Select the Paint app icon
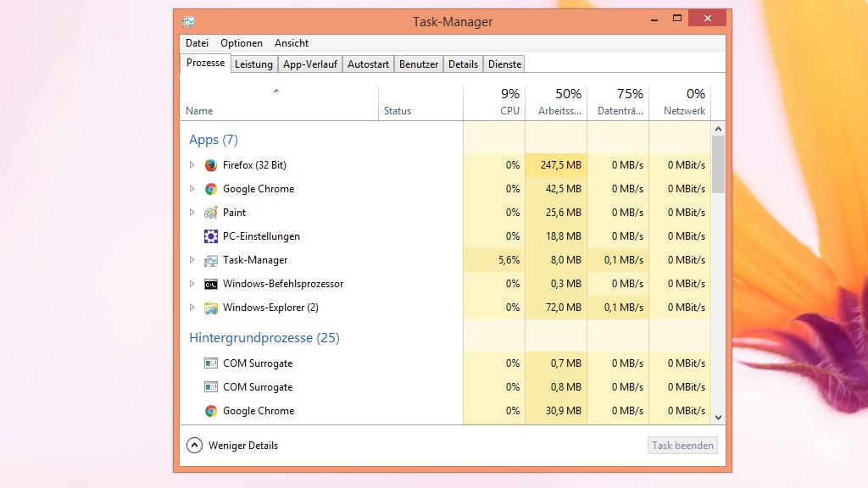The height and width of the screenshot is (488, 868). coord(210,213)
